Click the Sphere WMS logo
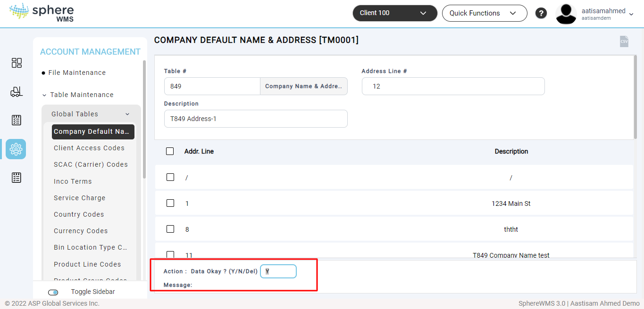 (x=42, y=13)
